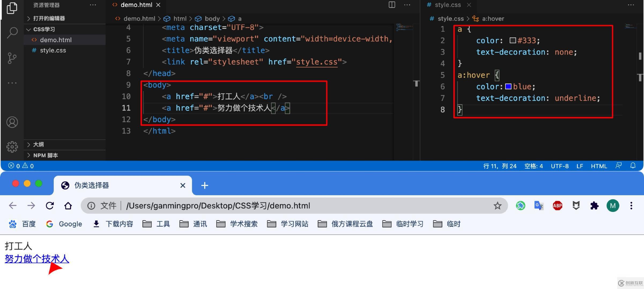Change language mode via HTML status item
The image size is (644, 289).
pyautogui.click(x=599, y=166)
